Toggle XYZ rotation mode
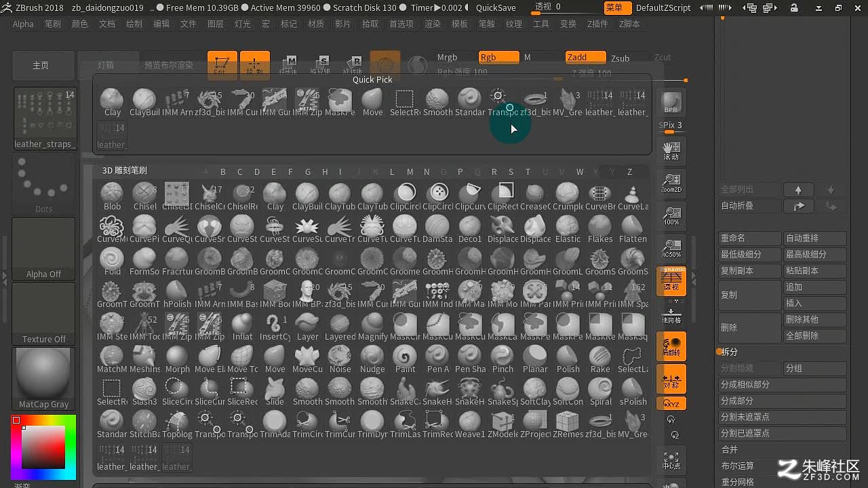The image size is (868, 488). [671, 403]
